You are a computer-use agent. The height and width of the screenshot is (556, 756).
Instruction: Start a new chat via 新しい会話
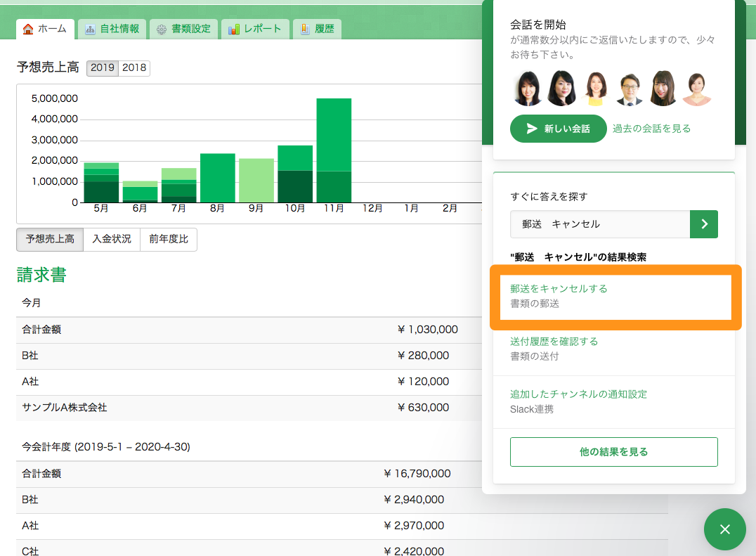(558, 129)
